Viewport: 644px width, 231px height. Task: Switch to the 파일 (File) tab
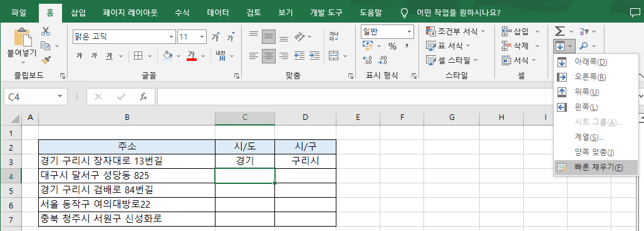[19, 13]
